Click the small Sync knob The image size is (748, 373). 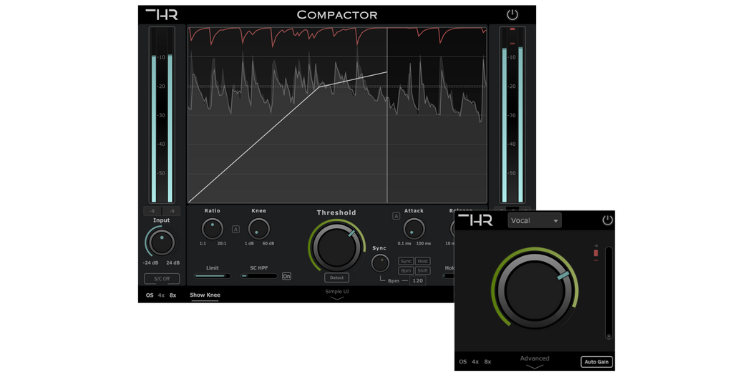coord(380,262)
